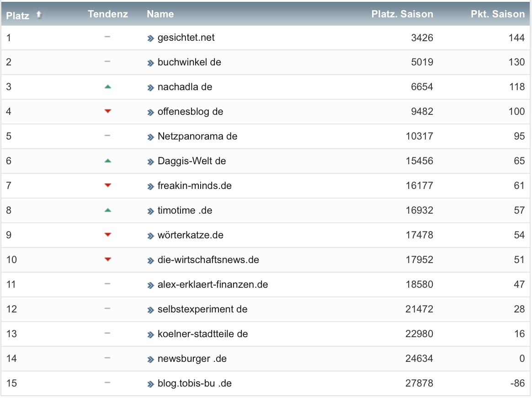Open the blog.tobis-bu .de link
This screenshot has height=398, width=532.
(x=195, y=383)
